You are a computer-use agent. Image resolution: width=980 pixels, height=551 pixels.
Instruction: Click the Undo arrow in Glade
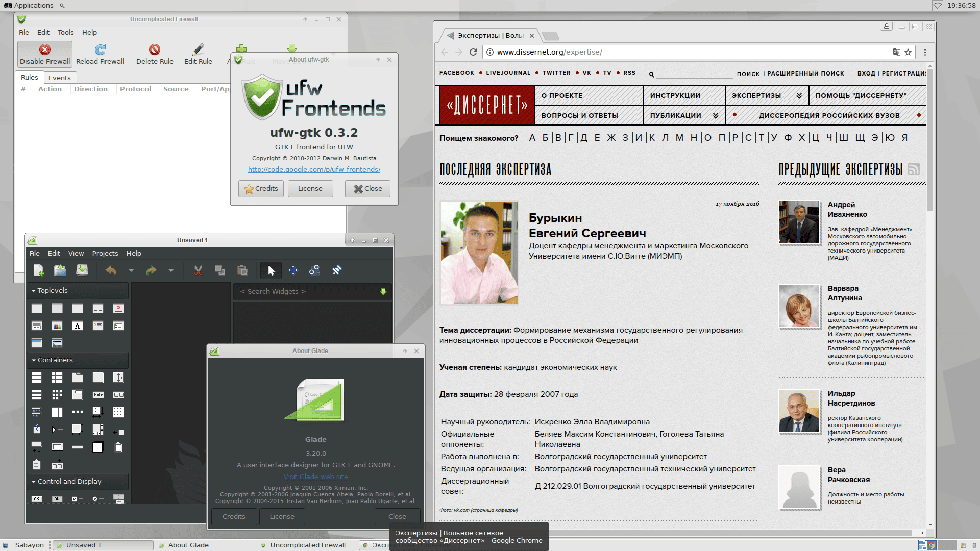tap(111, 270)
